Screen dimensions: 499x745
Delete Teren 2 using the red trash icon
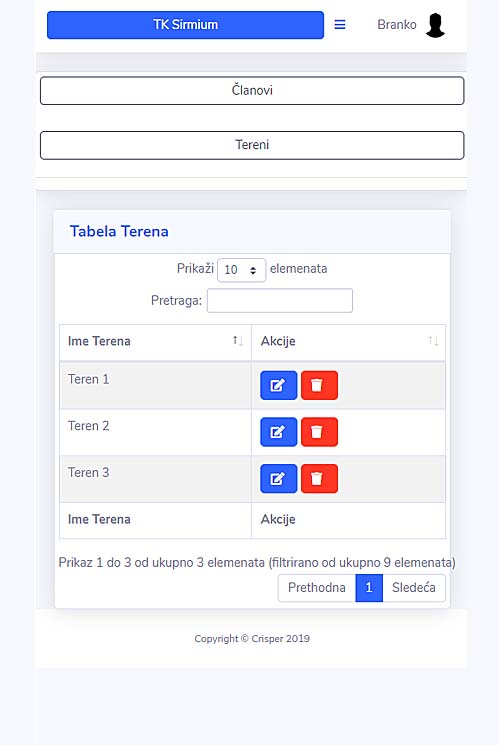pos(319,432)
